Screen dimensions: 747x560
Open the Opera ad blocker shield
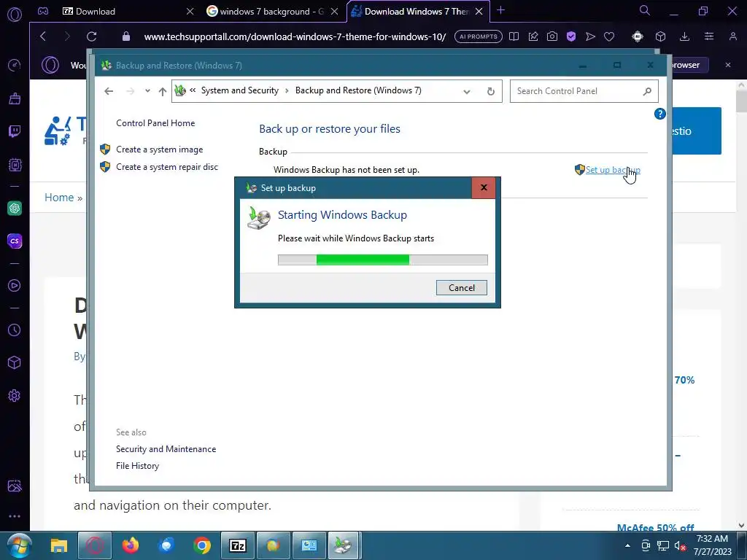[571, 36]
